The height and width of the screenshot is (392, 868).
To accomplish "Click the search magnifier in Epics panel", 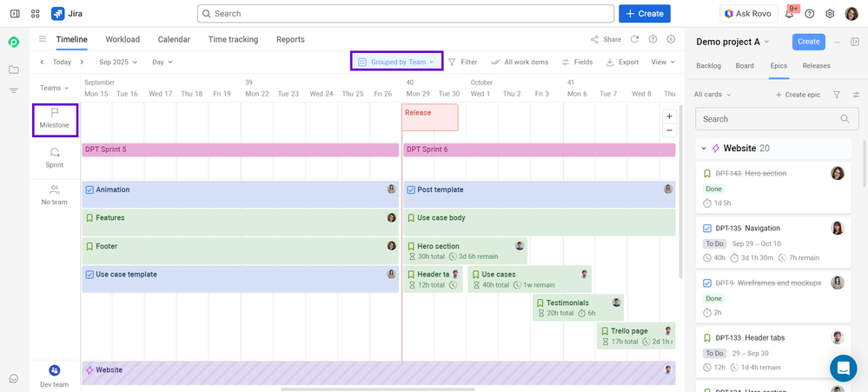I will pos(845,118).
